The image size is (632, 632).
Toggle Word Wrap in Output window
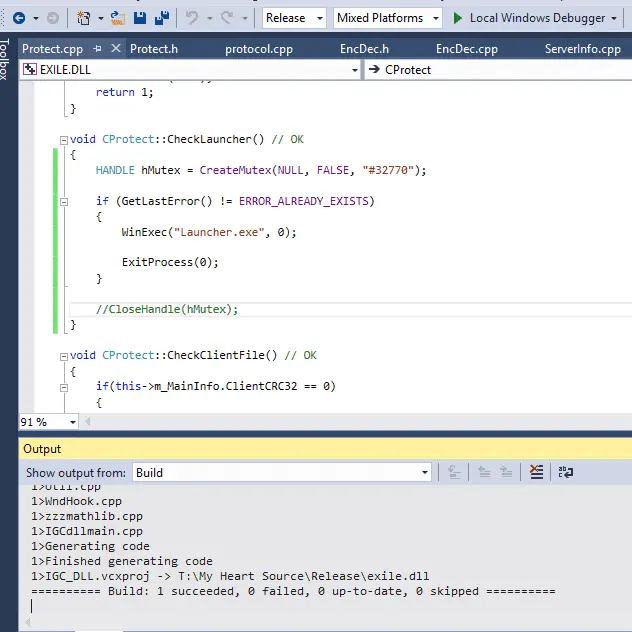point(566,472)
